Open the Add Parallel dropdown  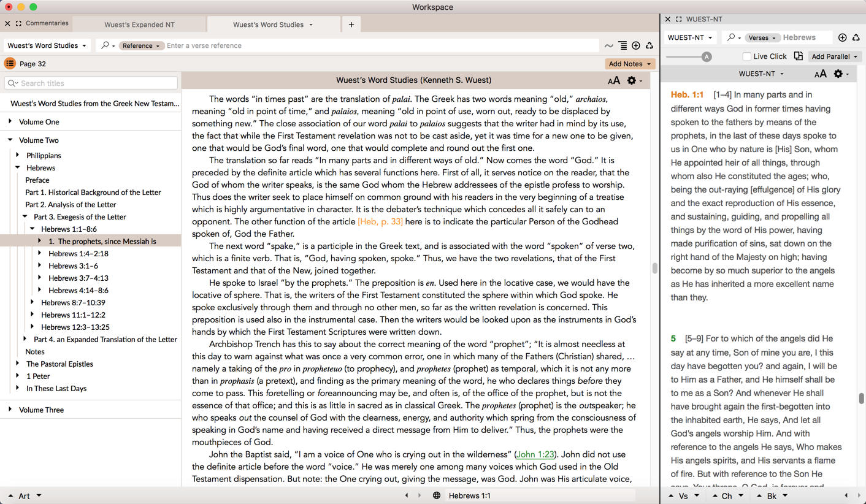tap(835, 56)
